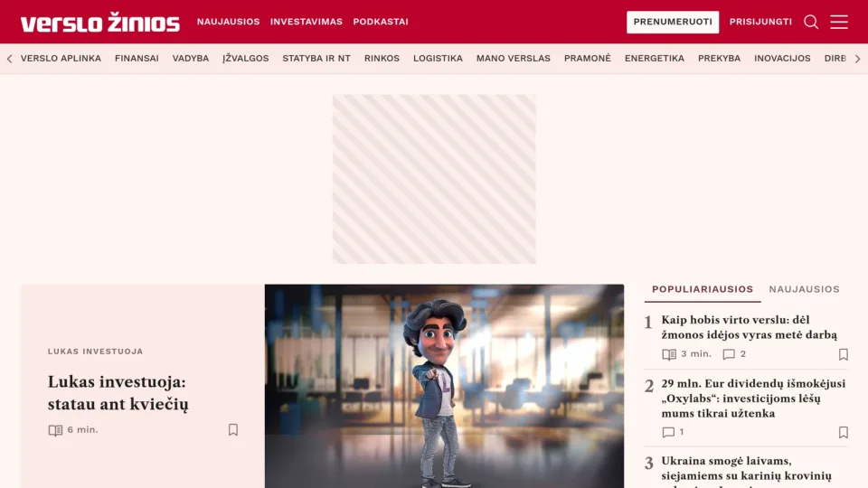
Task: Open the Investavimas top menu item
Action: (x=307, y=22)
